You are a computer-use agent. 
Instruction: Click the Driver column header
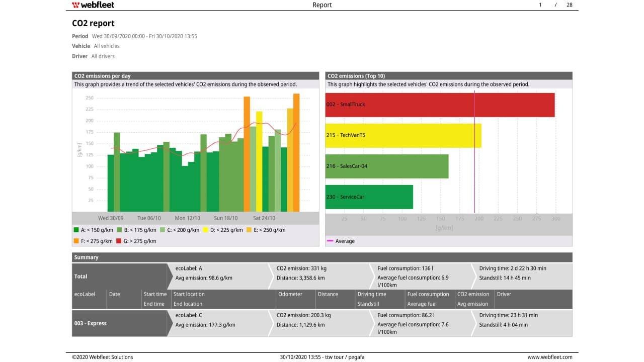(x=504, y=294)
